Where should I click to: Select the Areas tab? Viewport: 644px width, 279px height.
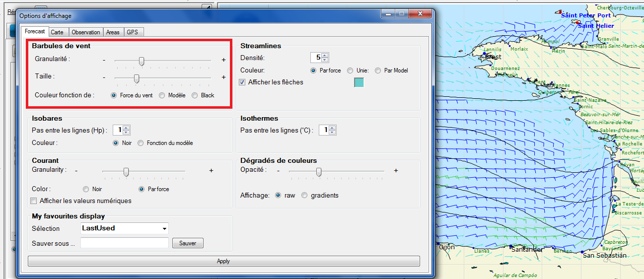tap(113, 32)
